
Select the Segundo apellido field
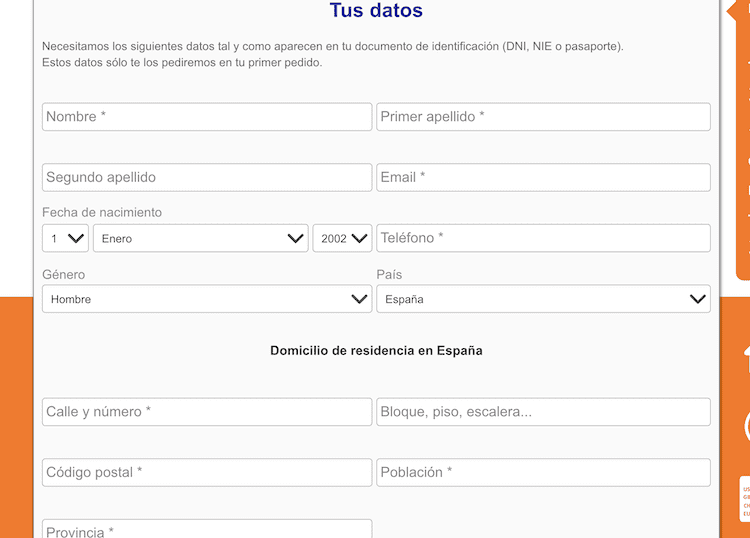pyautogui.click(x=207, y=177)
